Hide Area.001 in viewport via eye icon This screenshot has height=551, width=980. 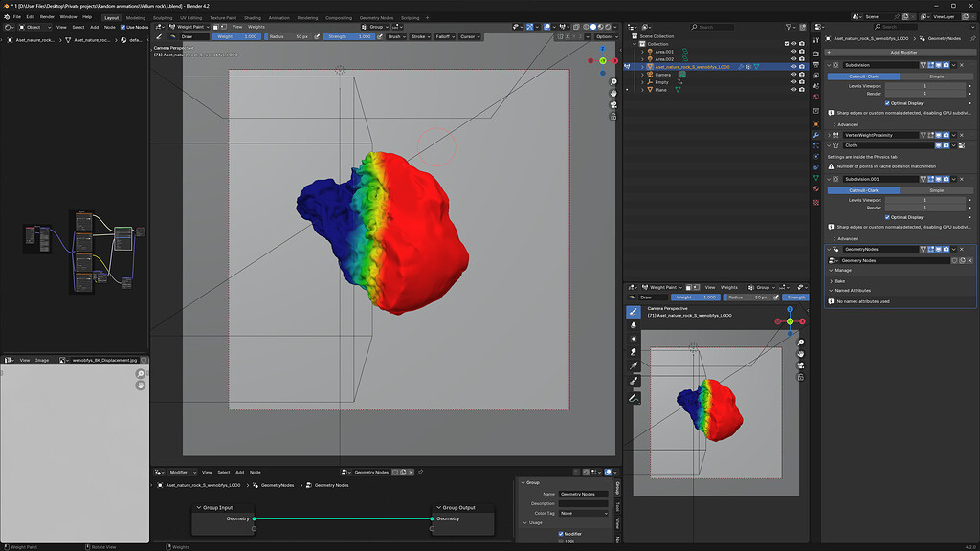(793, 52)
